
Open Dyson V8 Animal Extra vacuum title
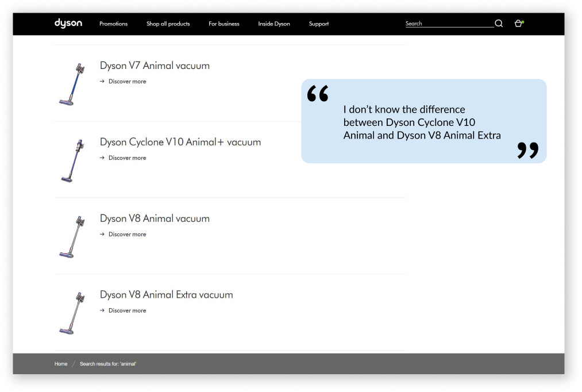click(x=166, y=295)
